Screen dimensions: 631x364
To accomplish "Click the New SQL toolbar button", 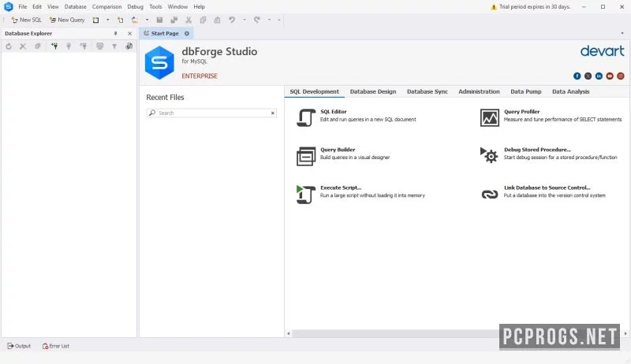I will click(27, 20).
